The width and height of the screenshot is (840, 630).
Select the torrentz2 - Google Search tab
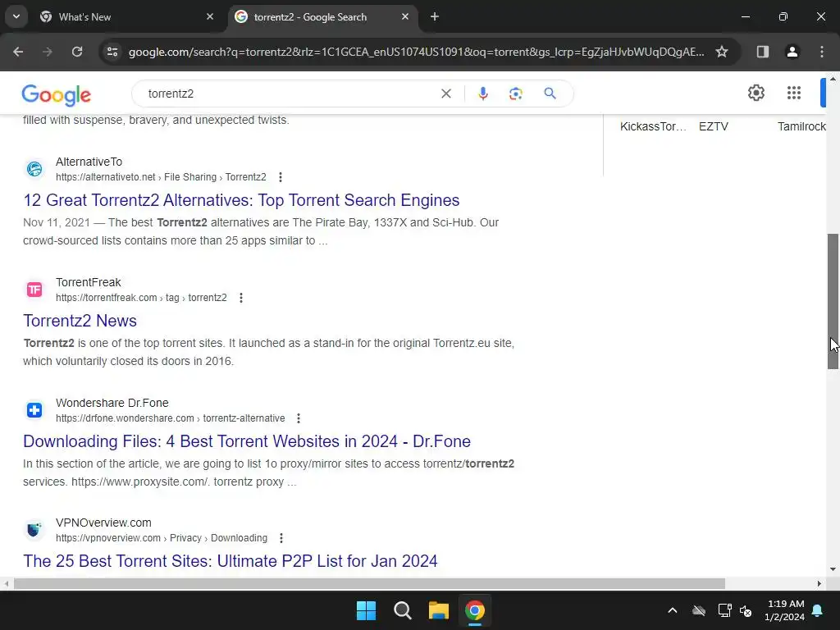(322, 16)
